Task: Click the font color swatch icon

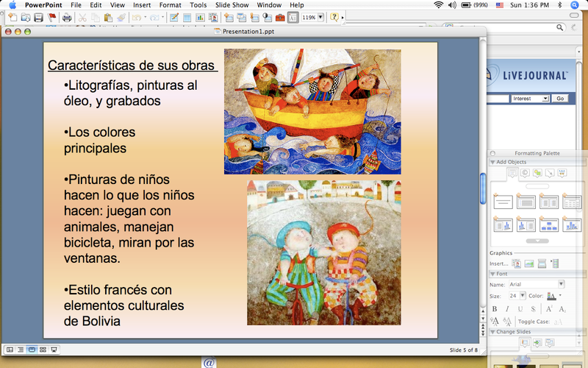Action: pos(551,296)
